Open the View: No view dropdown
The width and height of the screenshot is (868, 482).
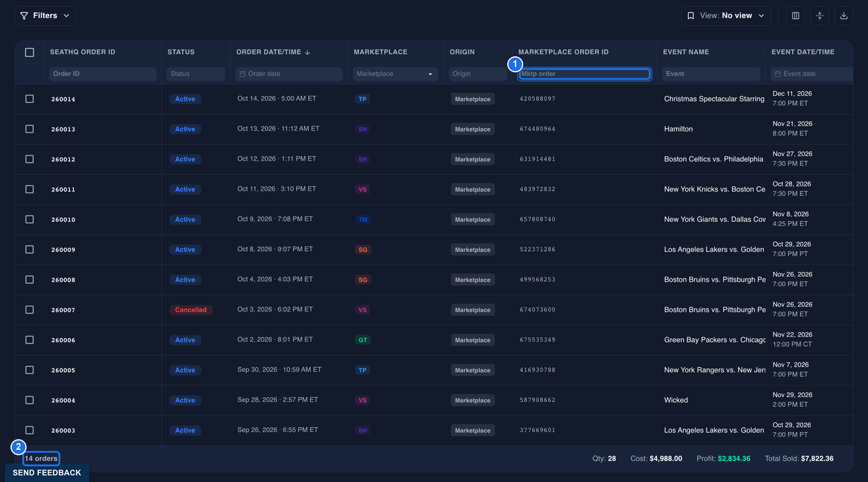click(725, 15)
